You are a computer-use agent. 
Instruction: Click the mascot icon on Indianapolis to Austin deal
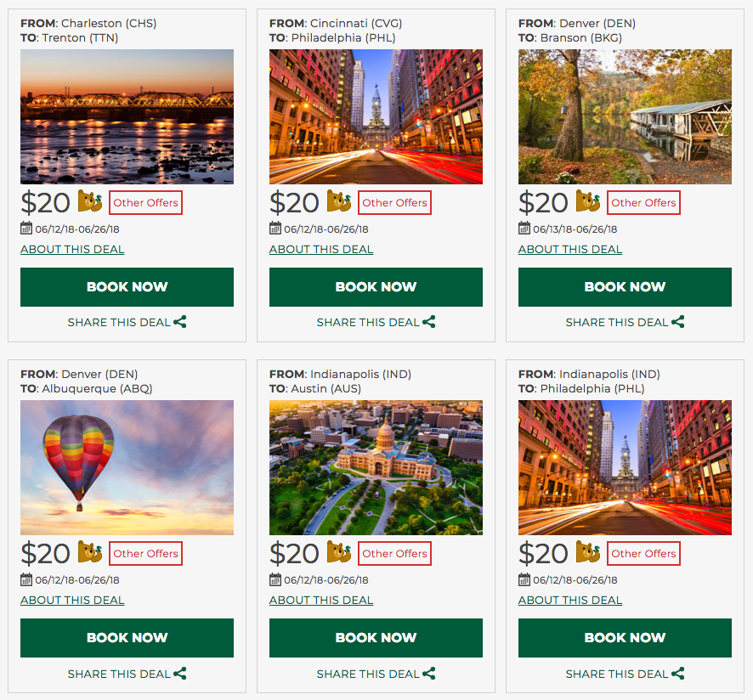tap(339, 552)
